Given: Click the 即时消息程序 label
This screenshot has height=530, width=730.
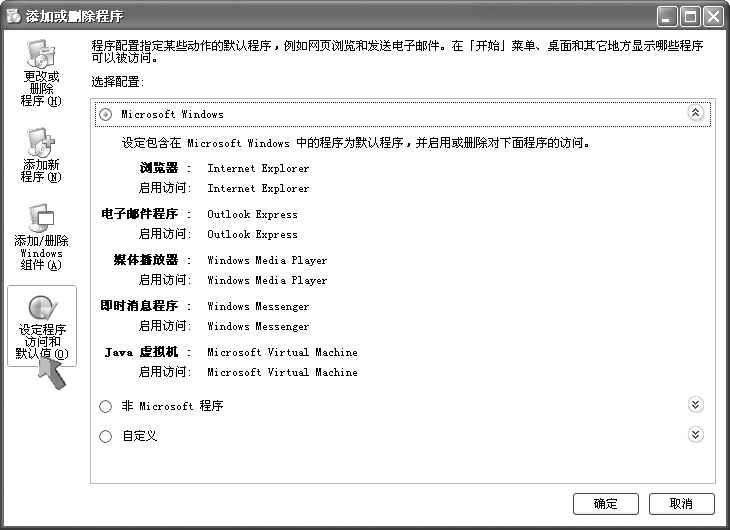Looking at the screenshot, I should pos(140,306).
